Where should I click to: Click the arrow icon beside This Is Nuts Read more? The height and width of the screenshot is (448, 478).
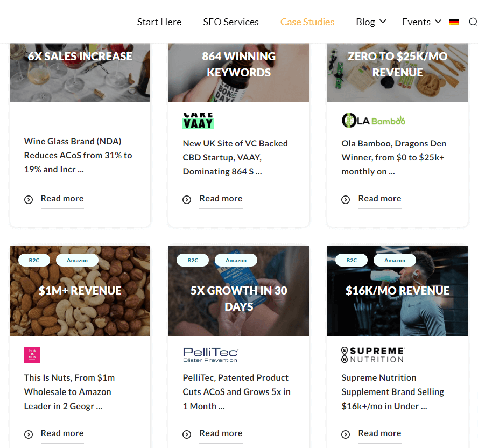(29, 435)
